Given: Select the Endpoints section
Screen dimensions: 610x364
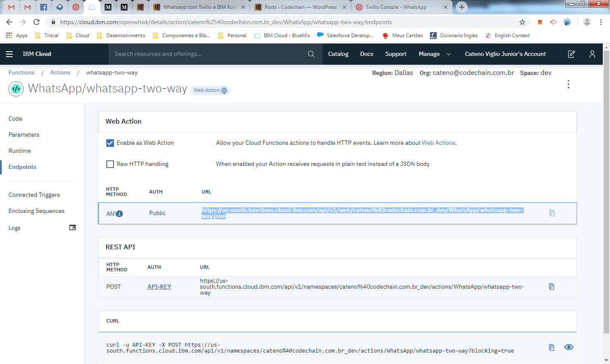Looking at the screenshot, I should (x=22, y=167).
